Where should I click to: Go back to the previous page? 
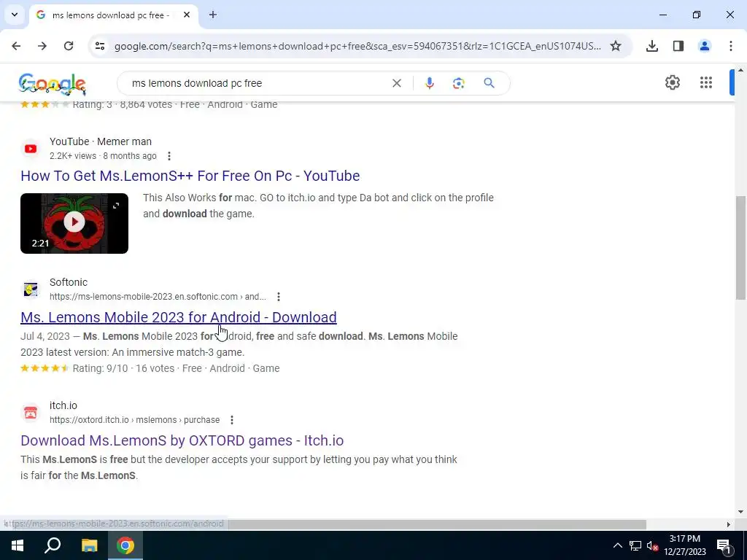[16, 46]
